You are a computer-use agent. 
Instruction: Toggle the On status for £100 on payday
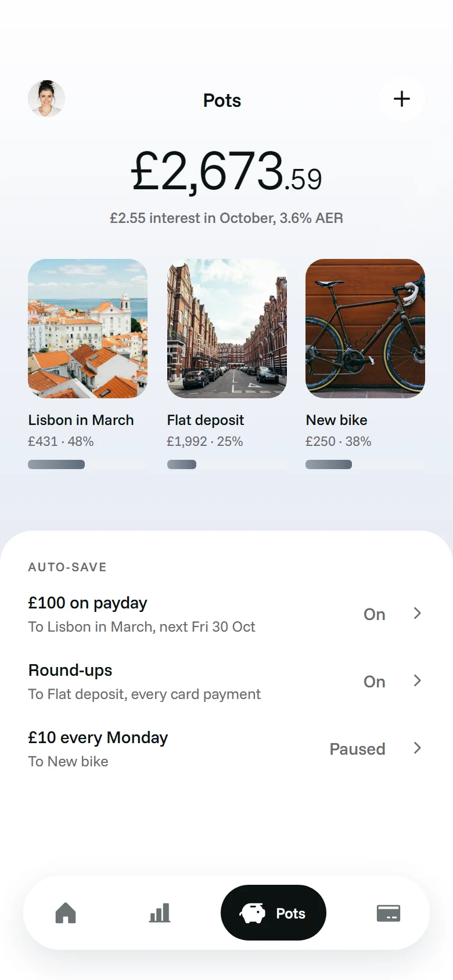pos(375,614)
